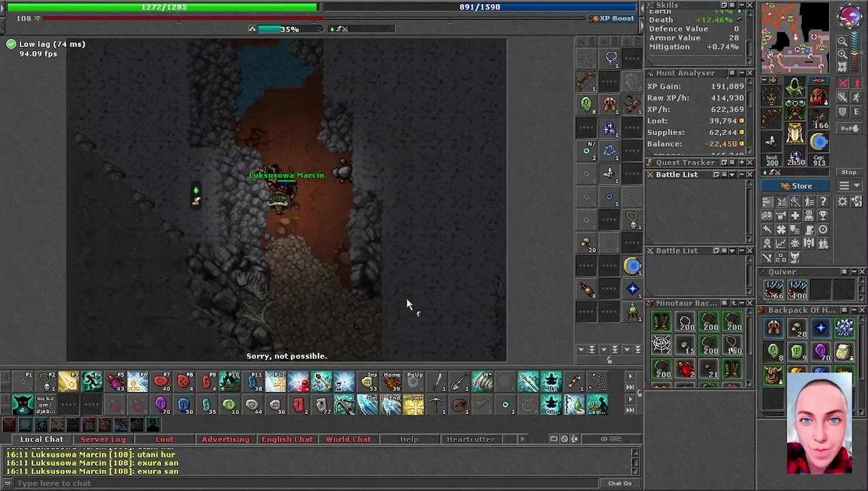Open the trophy highscores icon
Image resolution: width=868 pixels, height=491 pixels.
pos(823,215)
